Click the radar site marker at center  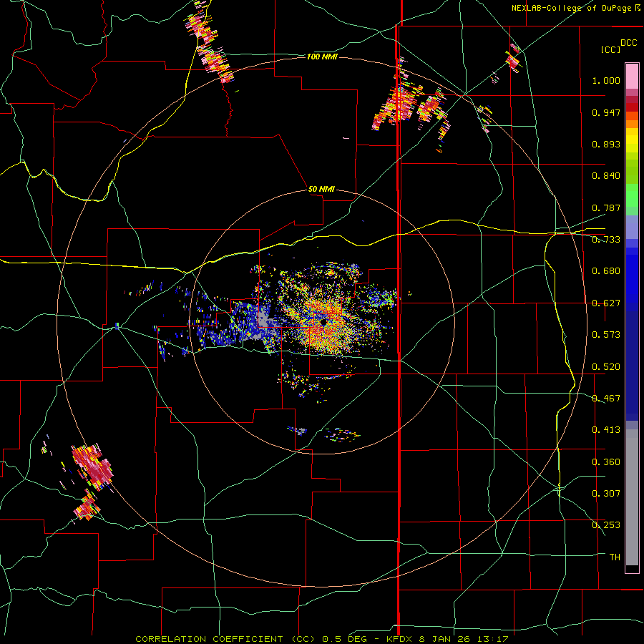(x=323, y=323)
